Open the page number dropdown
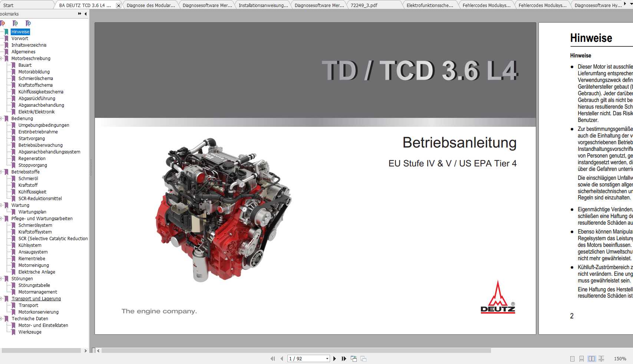633x364 pixels. 327,358
